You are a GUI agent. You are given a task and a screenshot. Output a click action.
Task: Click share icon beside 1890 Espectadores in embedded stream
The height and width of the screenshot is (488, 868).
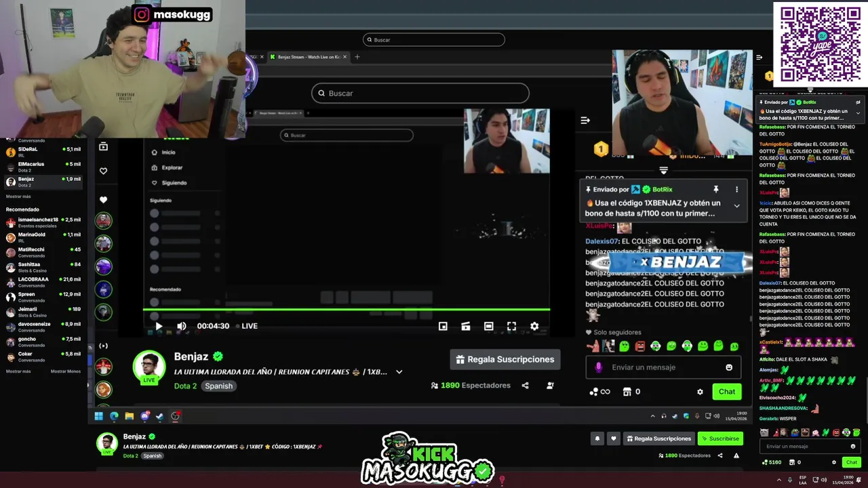click(x=525, y=386)
